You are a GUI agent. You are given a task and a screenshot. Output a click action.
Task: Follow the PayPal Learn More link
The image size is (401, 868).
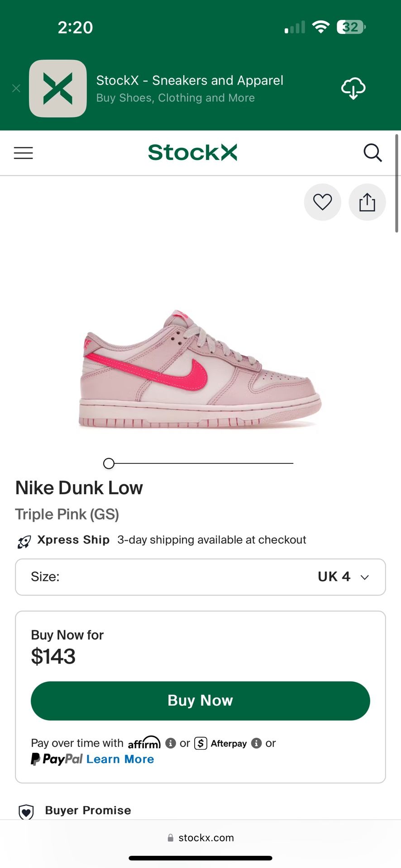pos(120,759)
